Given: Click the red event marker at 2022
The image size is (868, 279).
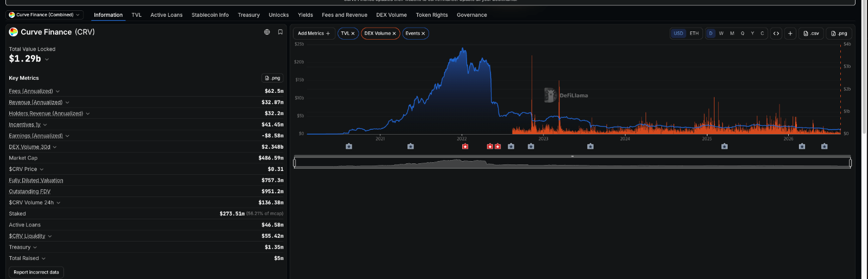Looking at the screenshot, I should 465,147.
